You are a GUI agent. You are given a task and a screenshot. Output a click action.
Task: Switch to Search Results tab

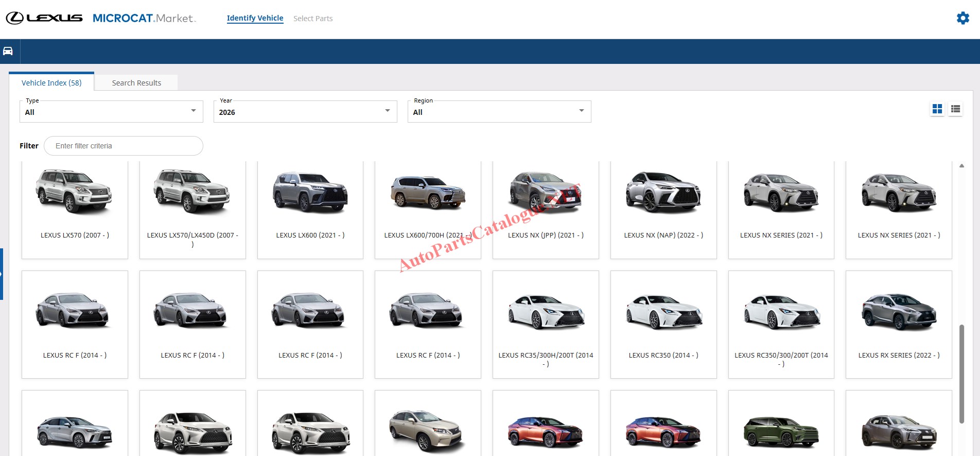click(x=136, y=83)
